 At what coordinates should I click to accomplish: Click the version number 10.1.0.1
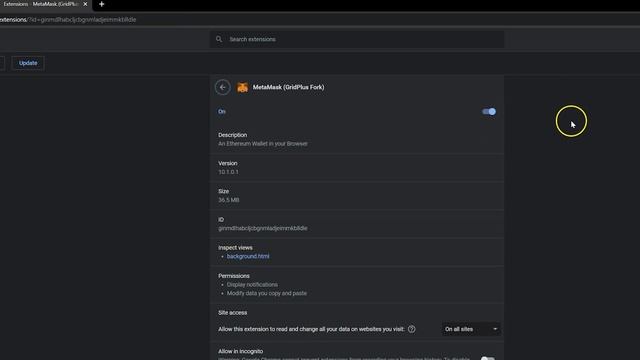tap(228, 172)
